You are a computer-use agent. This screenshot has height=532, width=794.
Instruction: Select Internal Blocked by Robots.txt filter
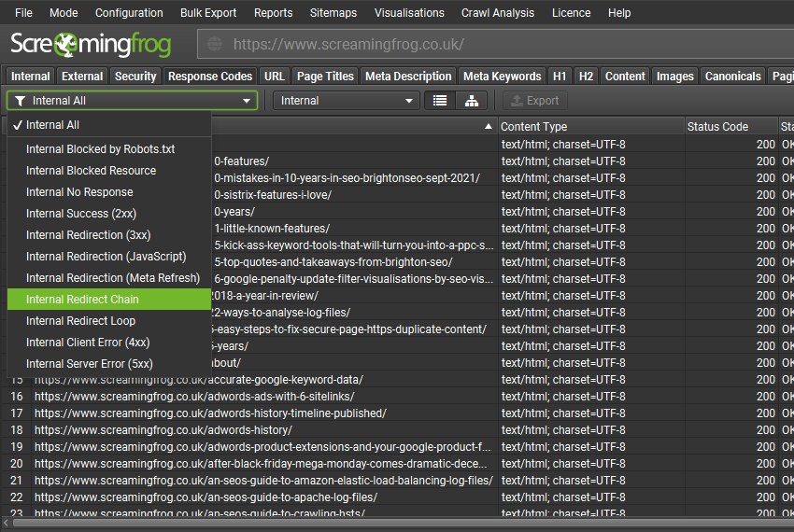109,148
